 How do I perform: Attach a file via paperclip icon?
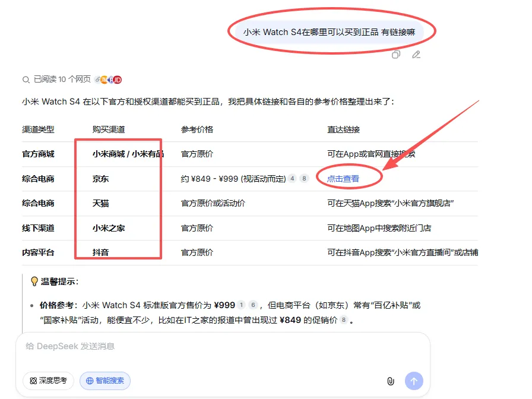pos(390,381)
